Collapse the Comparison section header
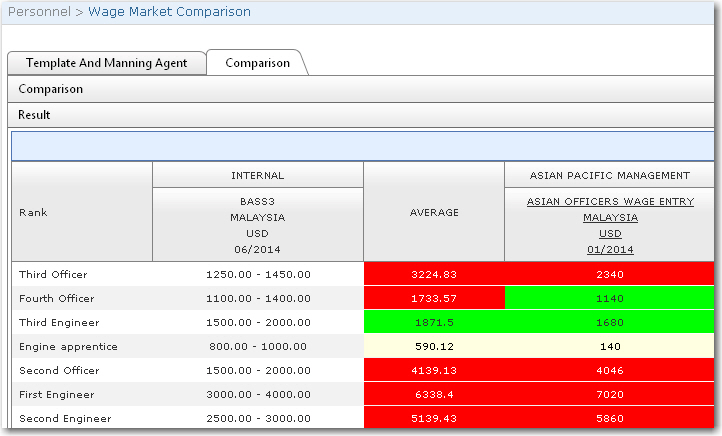The width and height of the screenshot is (722, 436). point(50,89)
